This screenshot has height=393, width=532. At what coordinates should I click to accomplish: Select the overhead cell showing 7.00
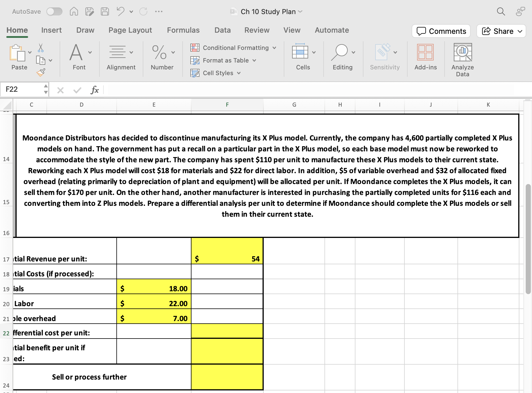click(154, 316)
